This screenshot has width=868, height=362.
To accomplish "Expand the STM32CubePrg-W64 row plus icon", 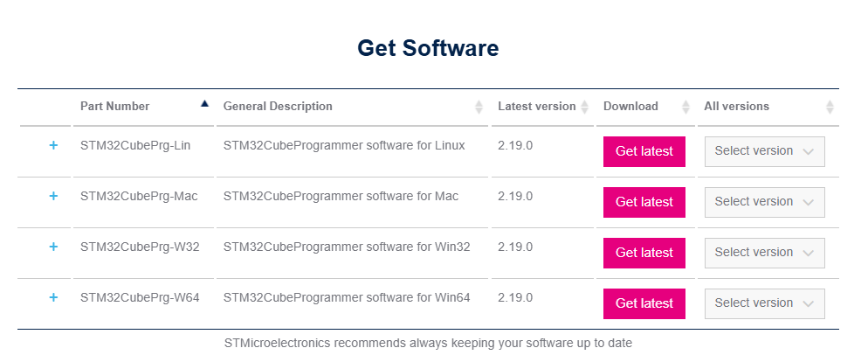I will pos(53,297).
